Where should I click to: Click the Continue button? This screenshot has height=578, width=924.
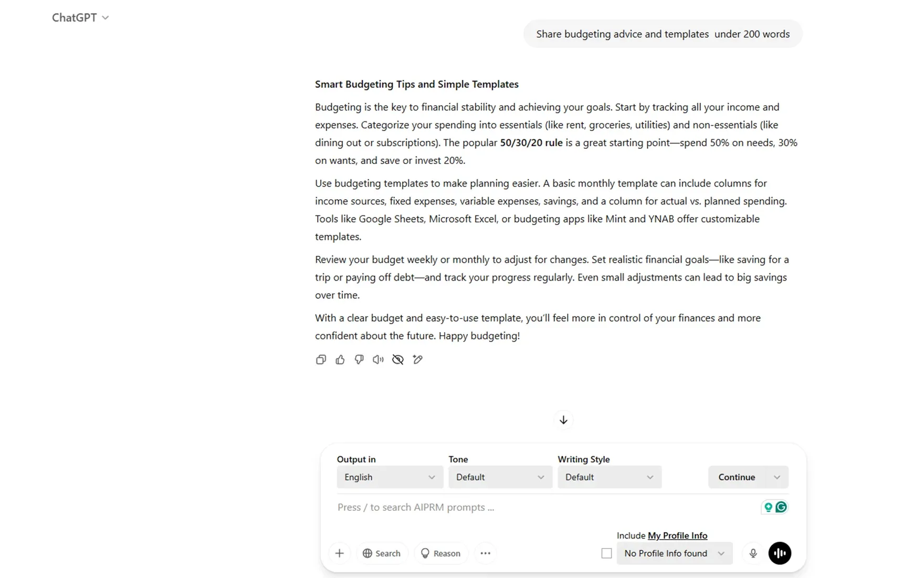(x=737, y=477)
